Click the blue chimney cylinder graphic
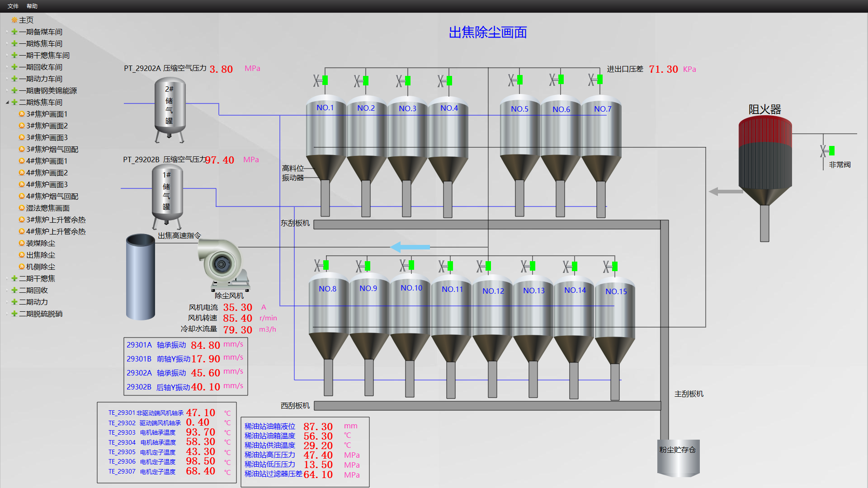Viewport: 868px width, 488px height. tap(141, 277)
